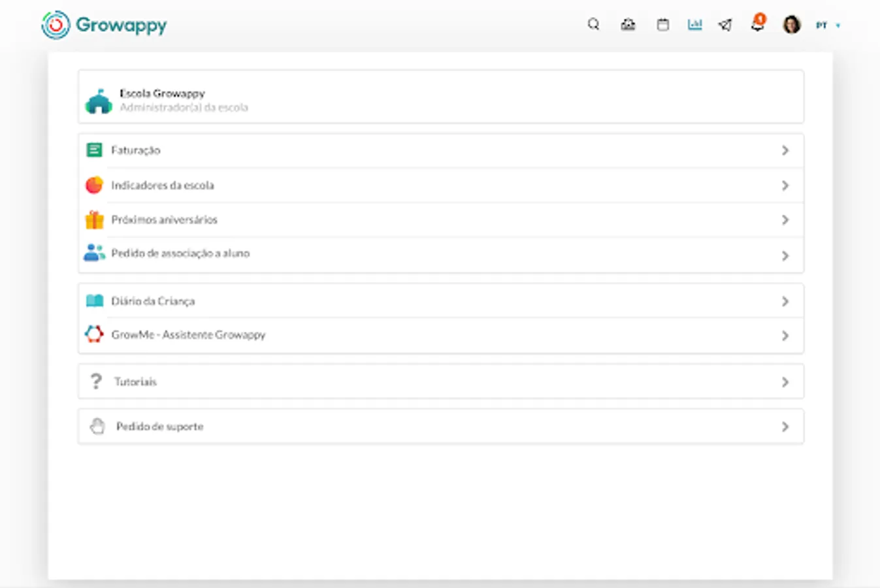880x588 pixels.
Task: Expand the Diário da Criança chevron
Action: [x=785, y=301]
